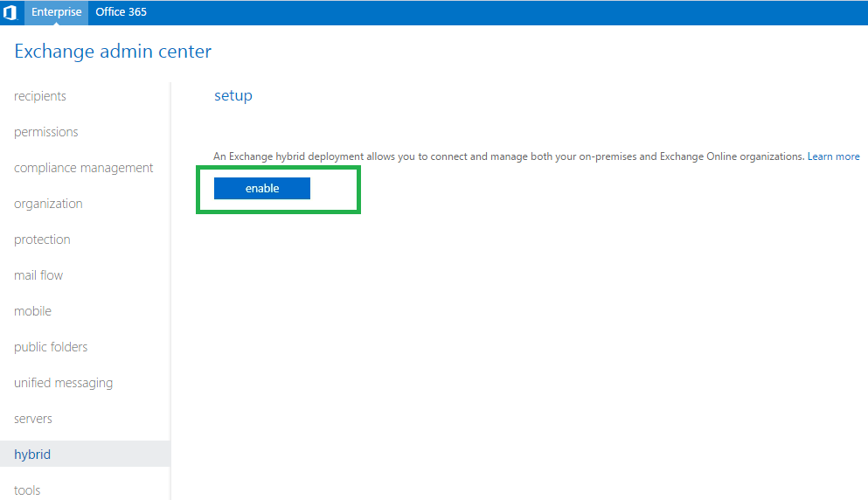The image size is (868, 500).
Task: Open the mail flow section
Action: (x=38, y=275)
